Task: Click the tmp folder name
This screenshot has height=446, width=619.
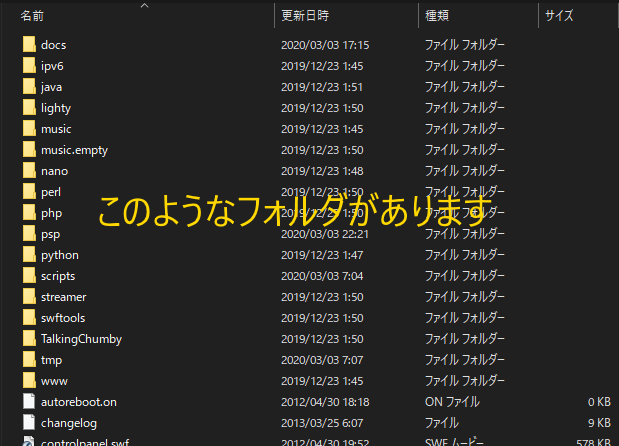Action: pyautogui.click(x=51, y=360)
